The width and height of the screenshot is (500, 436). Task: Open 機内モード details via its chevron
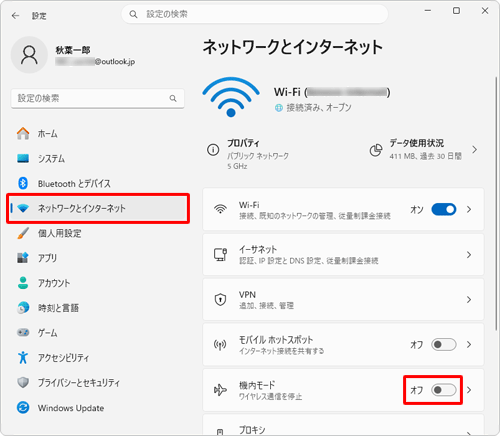click(469, 390)
